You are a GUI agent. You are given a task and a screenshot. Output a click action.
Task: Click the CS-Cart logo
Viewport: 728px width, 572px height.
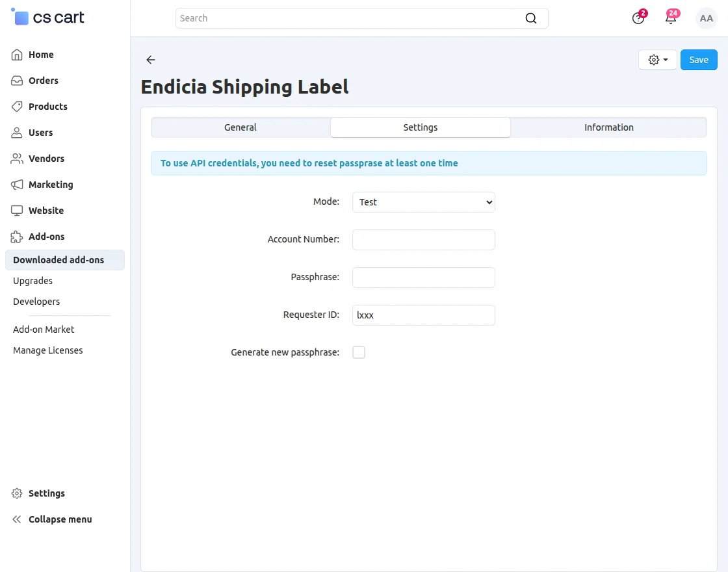click(x=47, y=18)
